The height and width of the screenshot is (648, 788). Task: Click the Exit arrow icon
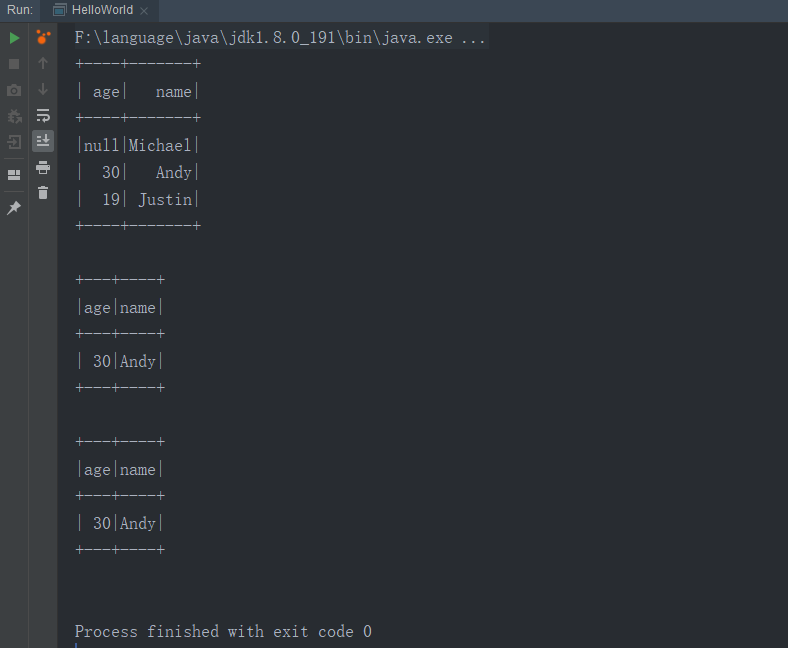(x=14, y=142)
